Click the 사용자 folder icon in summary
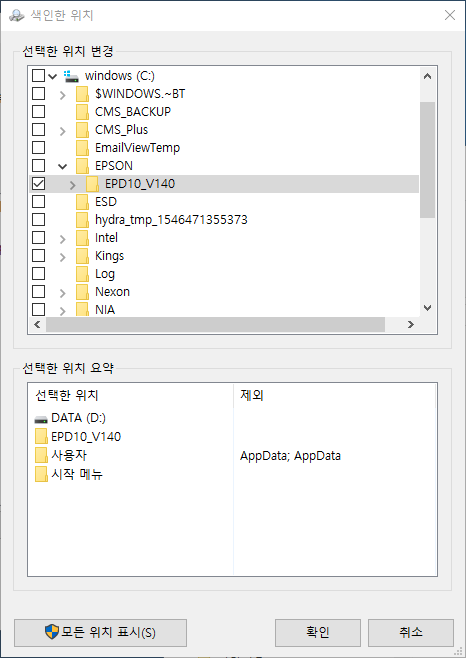 click(41, 455)
